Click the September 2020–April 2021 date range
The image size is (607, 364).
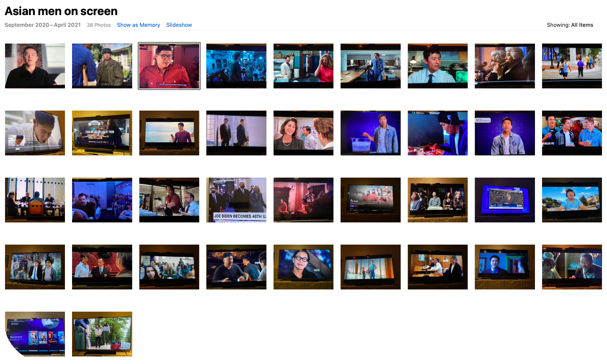coord(43,25)
